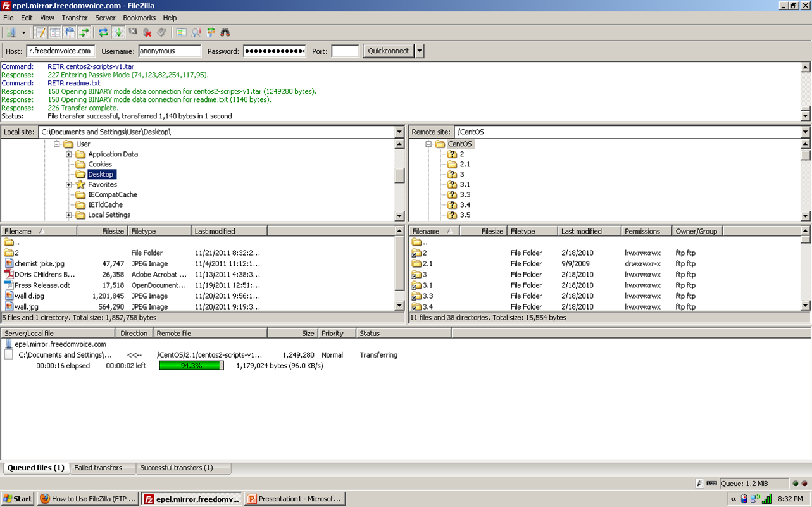Toggle local directory tree view button
The width and height of the screenshot is (812, 507).
click(55, 32)
